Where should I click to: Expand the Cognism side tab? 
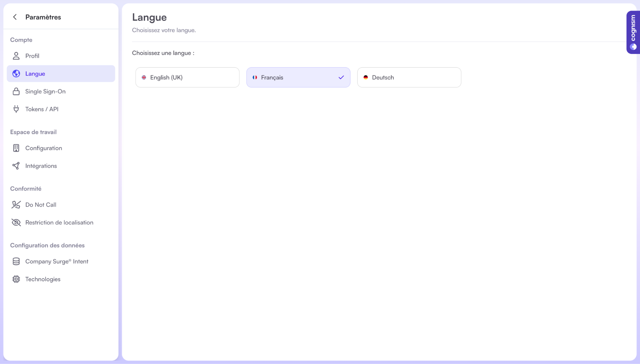[x=633, y=32]
